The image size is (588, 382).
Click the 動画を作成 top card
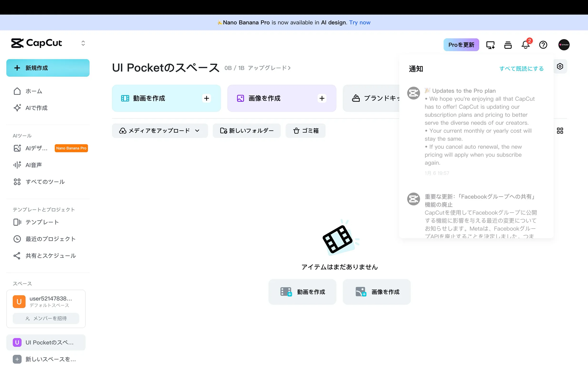click(166, 98)
